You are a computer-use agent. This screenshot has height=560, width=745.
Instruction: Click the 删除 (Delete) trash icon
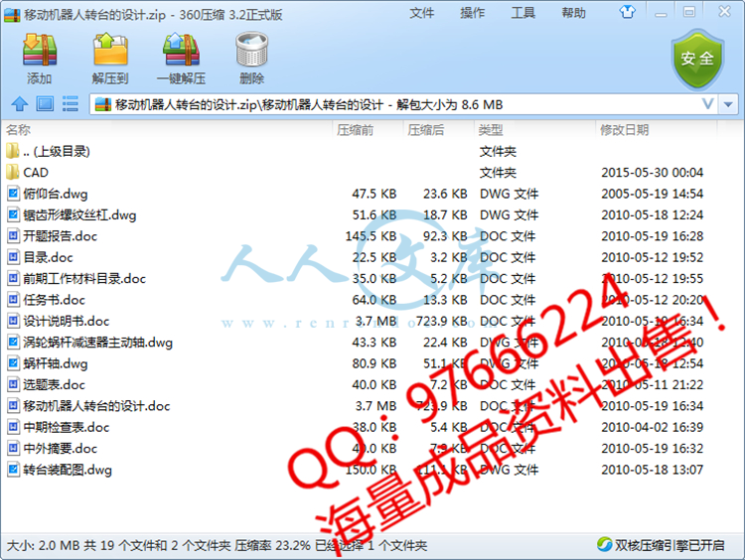[x=252, y=50]
